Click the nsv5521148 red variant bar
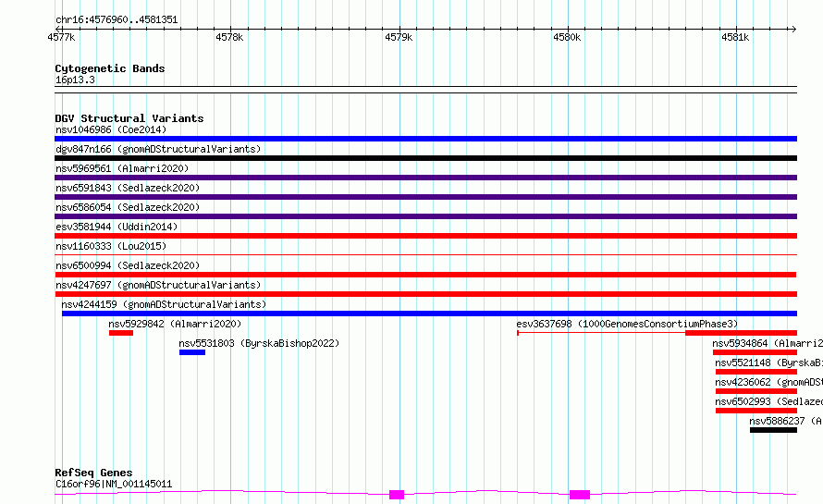 coord(756,372)
